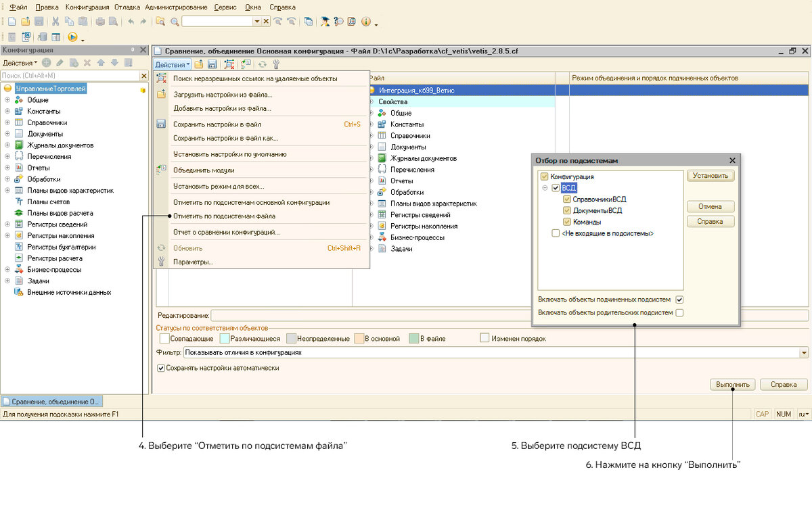Click the Отмена button in filter dialog

710,207
